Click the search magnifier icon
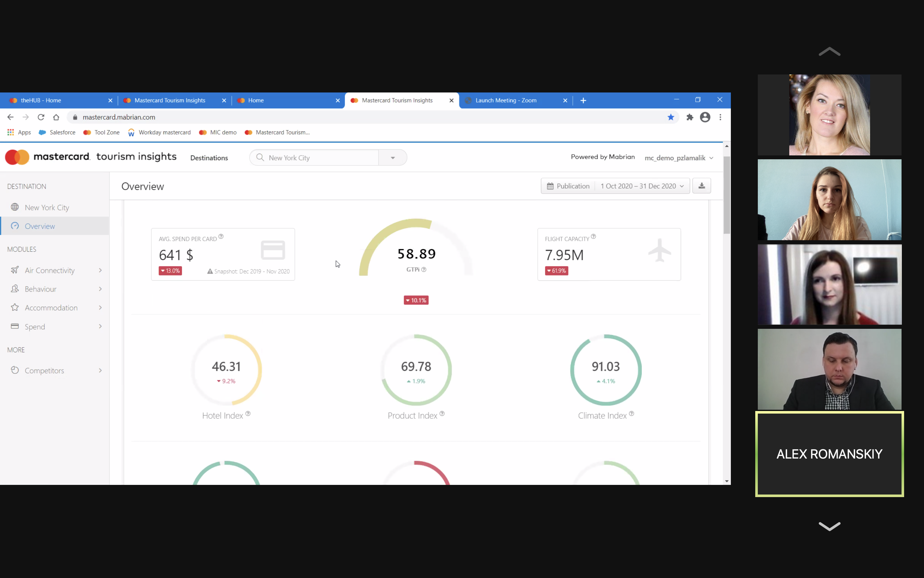The height and width of the screenshot is (578, 924). pos(260,157)
